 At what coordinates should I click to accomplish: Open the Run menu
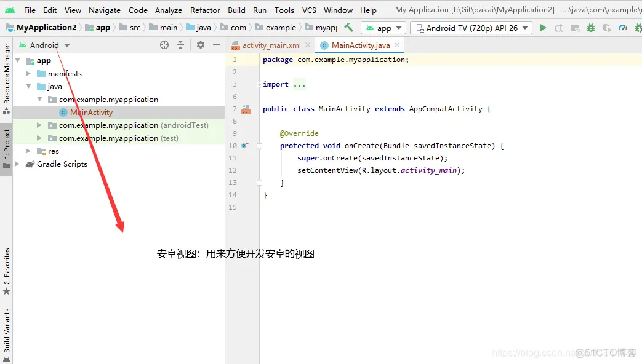tap(260, 10)
